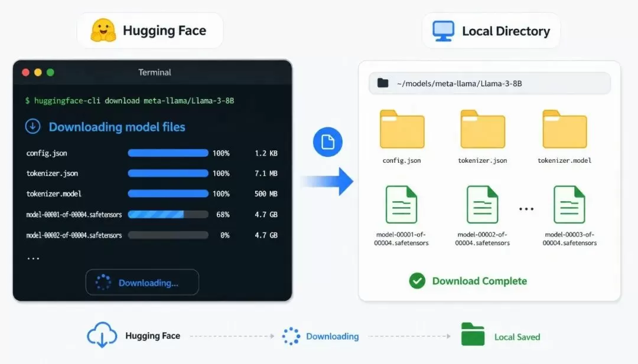Open the model-00002-of-00004 file icon

[x=482, y=204]
